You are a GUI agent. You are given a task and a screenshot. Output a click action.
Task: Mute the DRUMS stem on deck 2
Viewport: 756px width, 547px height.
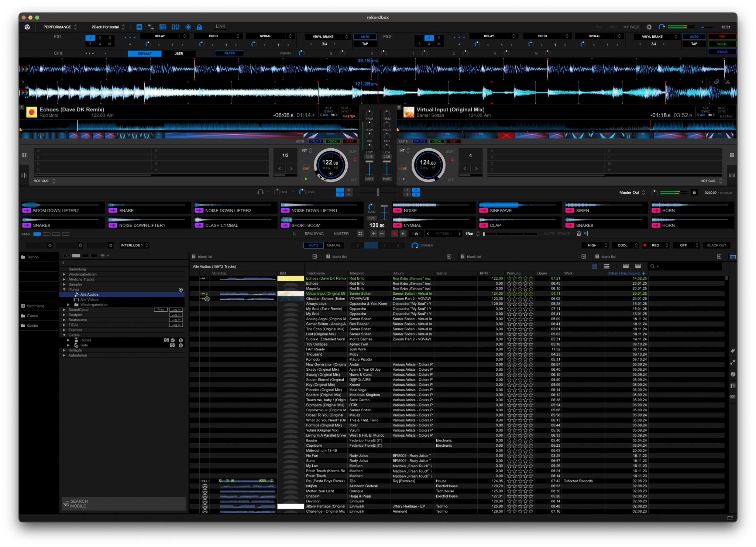pyautogui.click(x=419, y=141)
